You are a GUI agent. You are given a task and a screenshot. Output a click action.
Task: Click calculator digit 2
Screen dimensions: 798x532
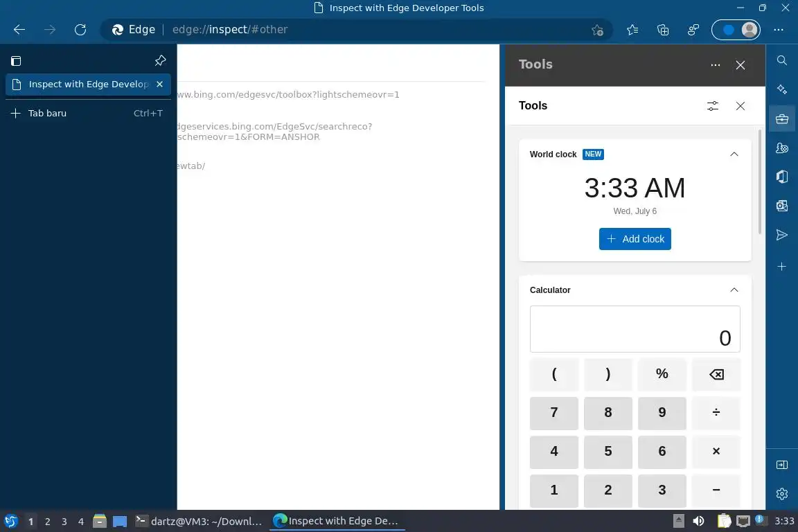pyautogui.click(x=608, y=490)
